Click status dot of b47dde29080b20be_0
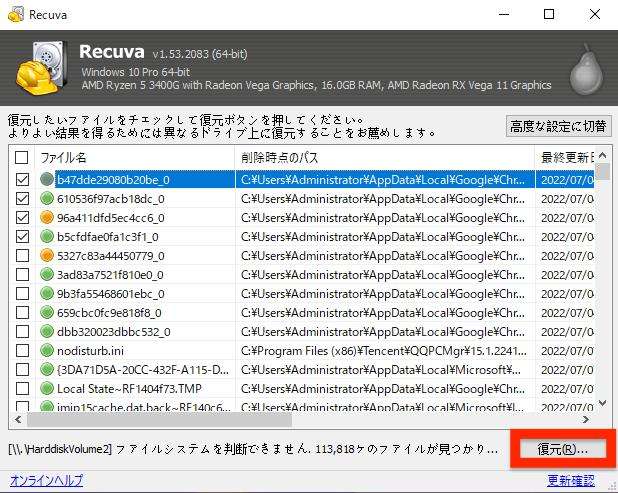The width and height of the screenshot is (618, 493). pos(47,180)
